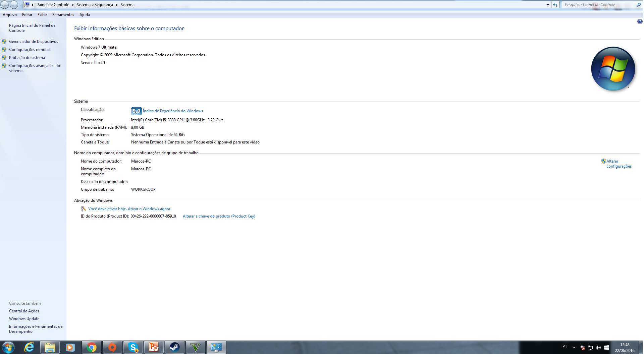The height and width of the screenshot is (362, 644).
Task: Open Configurações avançadas do sistema
Action: tap(35, 68)
